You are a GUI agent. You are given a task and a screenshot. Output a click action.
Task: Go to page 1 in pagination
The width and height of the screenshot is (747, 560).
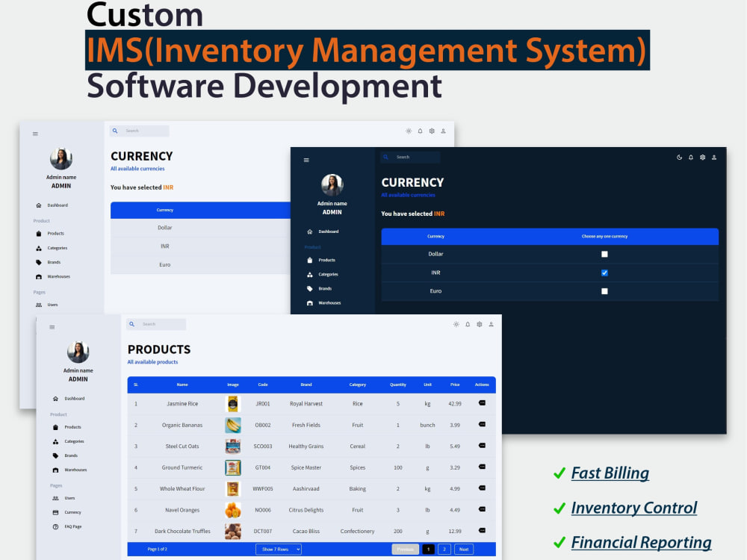tap(428, 549)
